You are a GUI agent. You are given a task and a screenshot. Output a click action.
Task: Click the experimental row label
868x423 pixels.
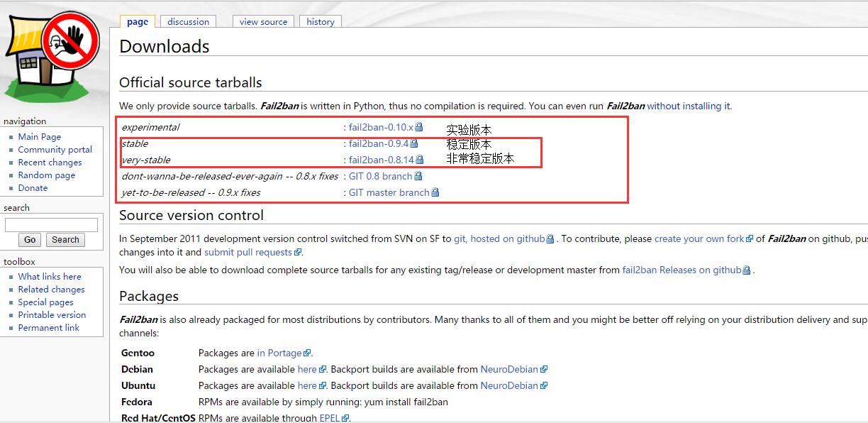[150, 127]
